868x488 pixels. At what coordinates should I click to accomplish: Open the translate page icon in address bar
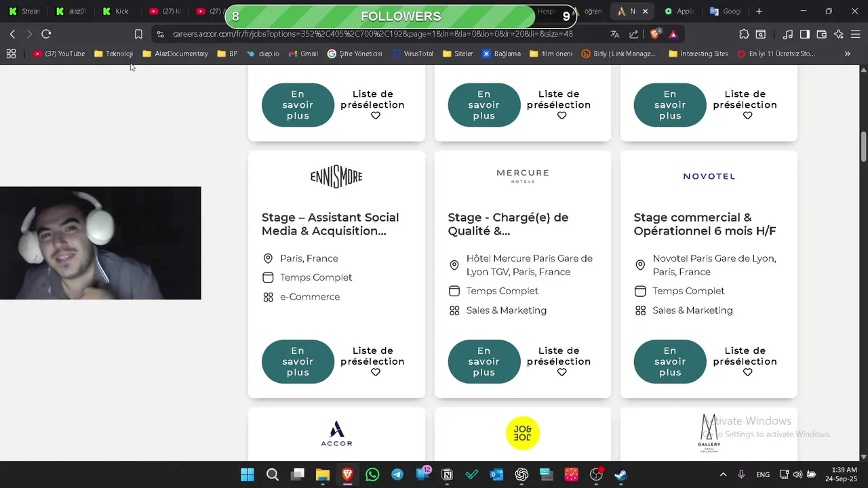[615, 34]
